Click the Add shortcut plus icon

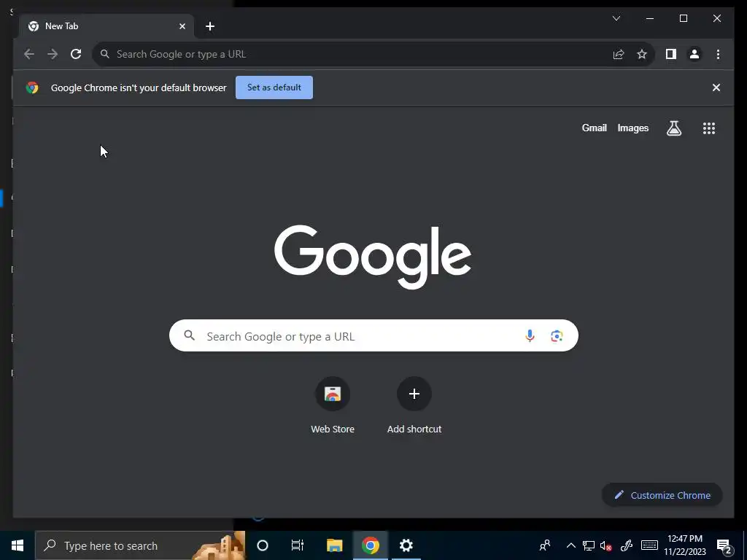(x=414, y=394)
